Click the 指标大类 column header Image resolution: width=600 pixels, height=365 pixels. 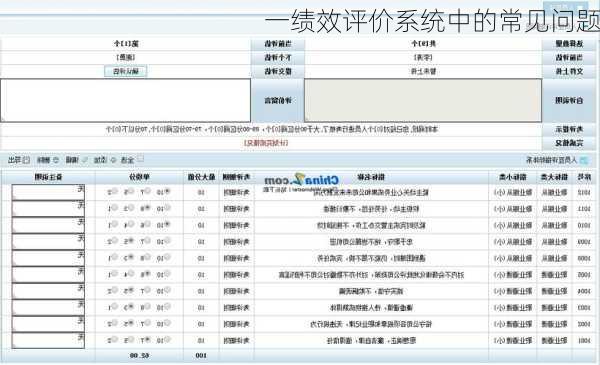click(x=554, y=177)
